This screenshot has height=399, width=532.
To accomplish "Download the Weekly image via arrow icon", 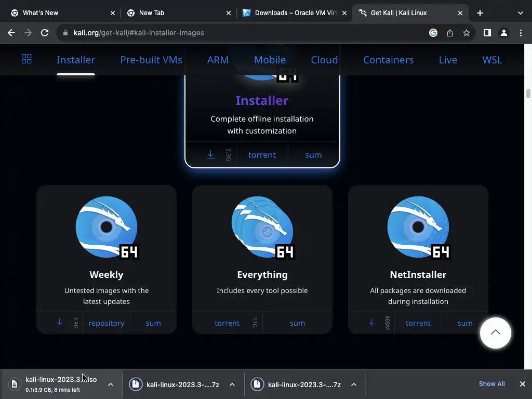I will (x=59, y=323).
